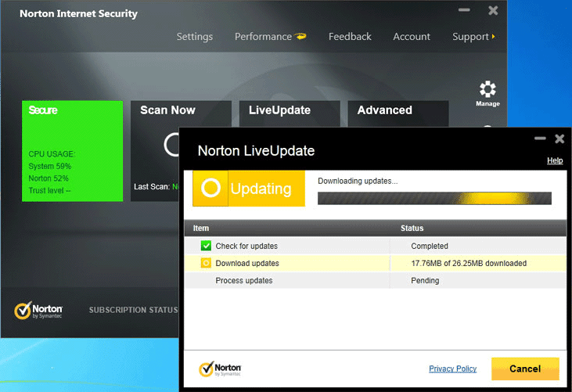Minimize the Norton LiveUpdate dialog
Image resolution: width=572 pixels, height=392 pixels.
point(540,138)
